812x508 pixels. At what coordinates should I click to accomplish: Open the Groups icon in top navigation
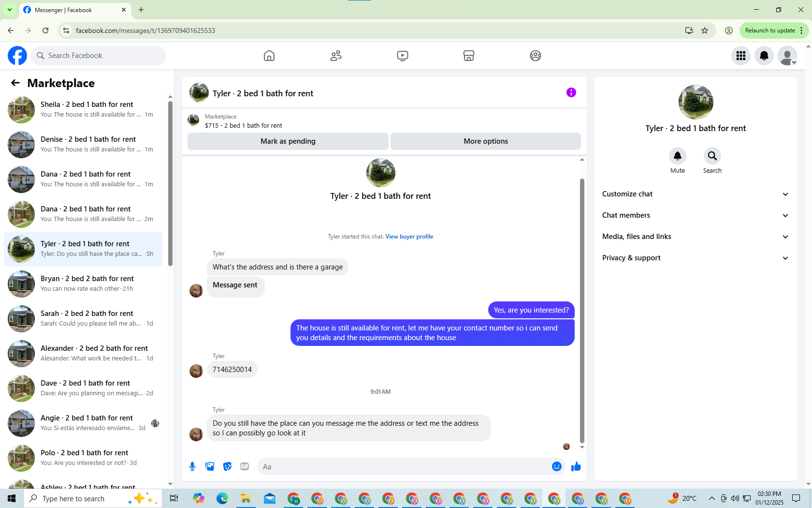click(x=536, y=56)
